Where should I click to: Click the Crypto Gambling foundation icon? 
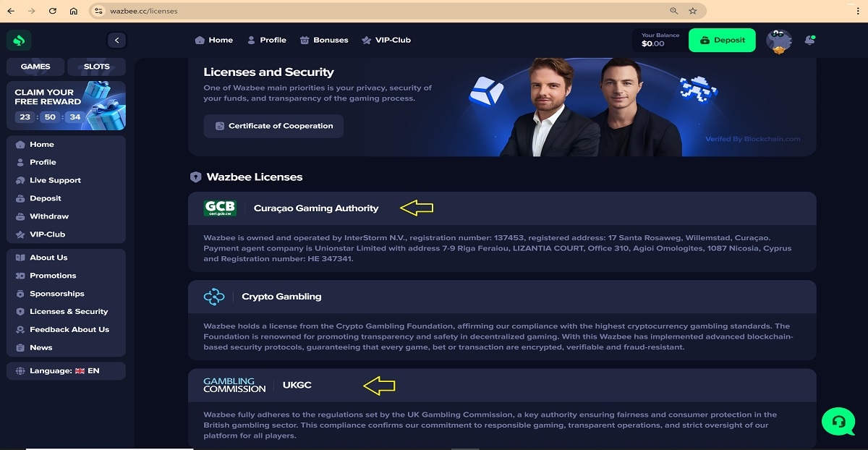point(214,297)
